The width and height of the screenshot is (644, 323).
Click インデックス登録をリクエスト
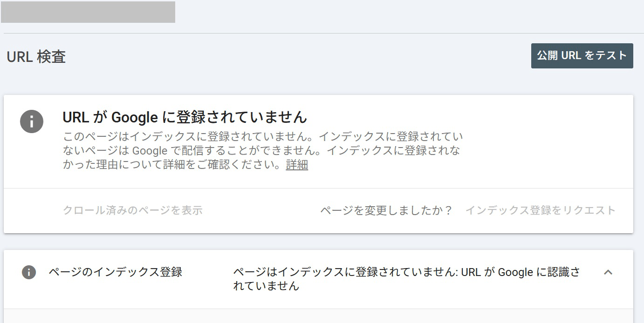click(541, 210)
